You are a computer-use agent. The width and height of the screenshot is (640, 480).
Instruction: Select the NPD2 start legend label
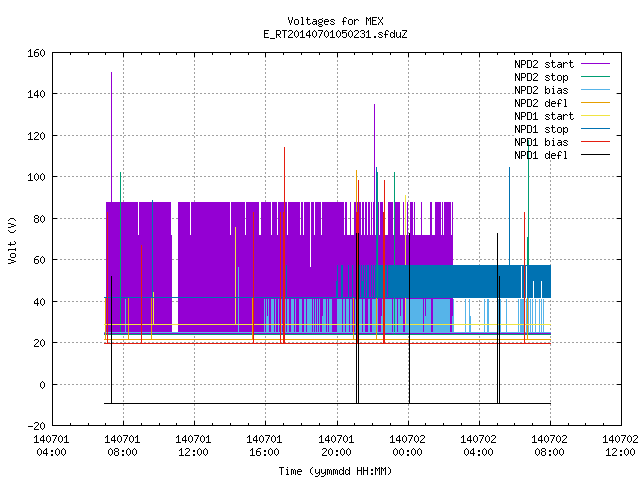544,64
